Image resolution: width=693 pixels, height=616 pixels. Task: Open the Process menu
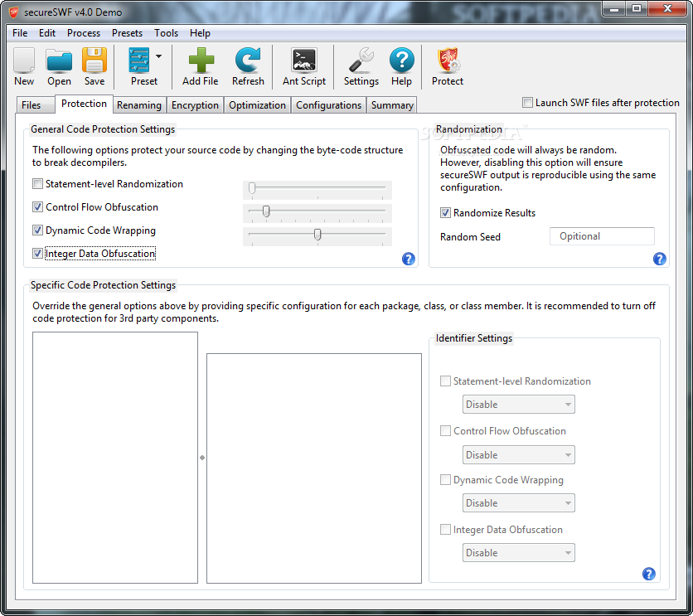[84, 33]
